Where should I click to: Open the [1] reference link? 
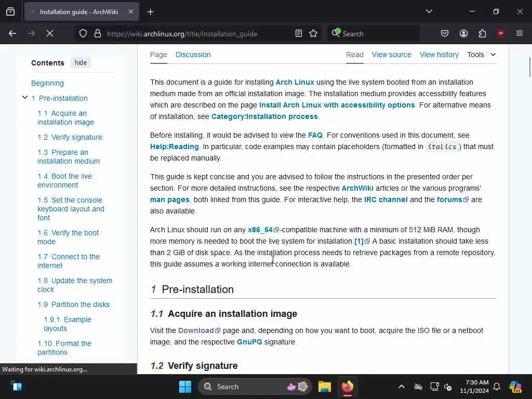362,242
